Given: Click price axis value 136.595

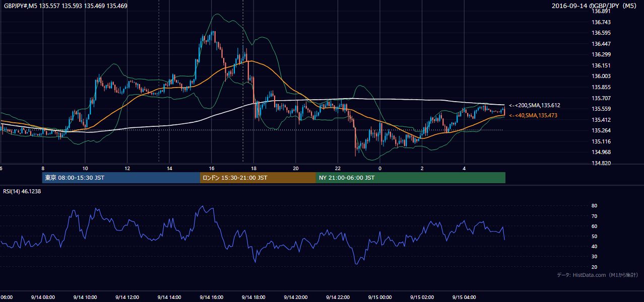Looking at the screenshot, I should (x=601, y=33).
